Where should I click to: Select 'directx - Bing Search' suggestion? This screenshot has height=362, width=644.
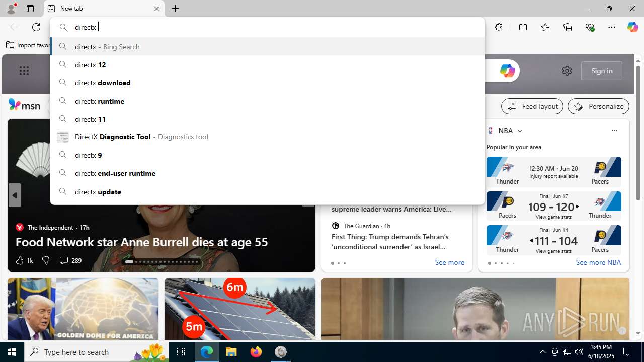[x=267, y=46]
